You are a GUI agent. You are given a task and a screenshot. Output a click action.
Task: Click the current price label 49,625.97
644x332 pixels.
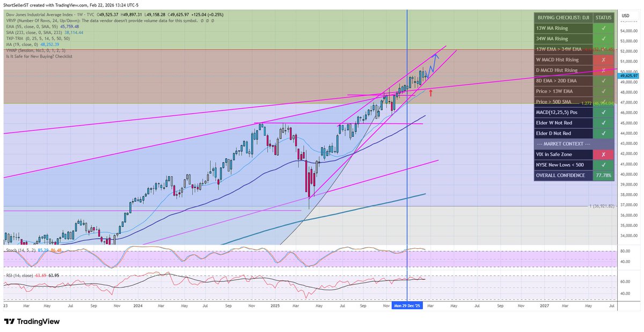(628, 76)
